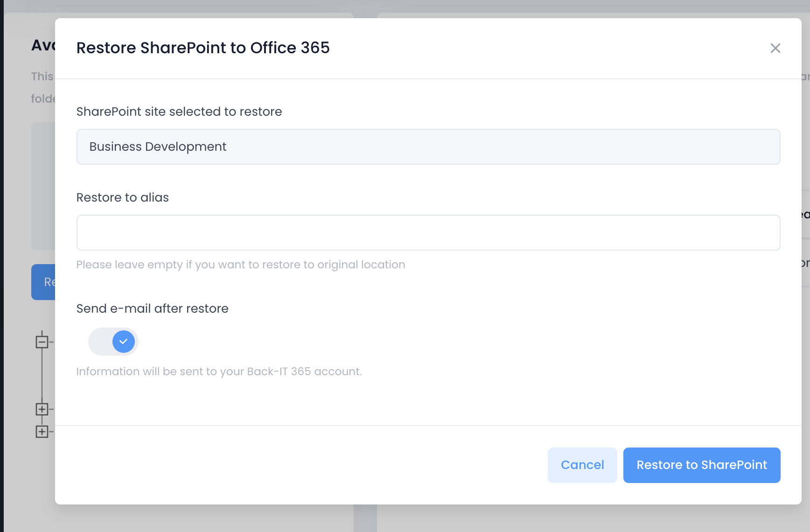Cancel the restore dialog
This screenshot has width=810, height=532.
coord(582,465)
